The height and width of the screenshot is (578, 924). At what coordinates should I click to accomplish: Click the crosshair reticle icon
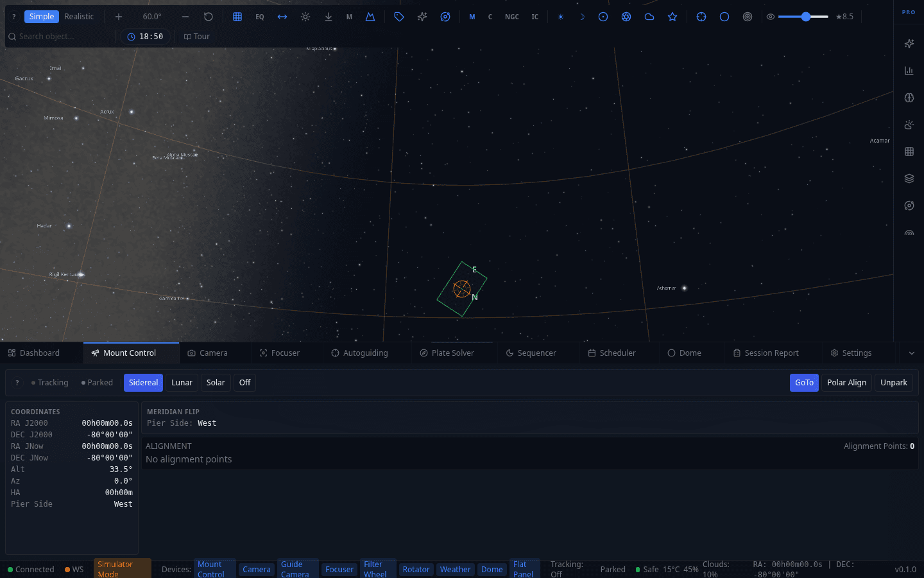click(701, 17)
